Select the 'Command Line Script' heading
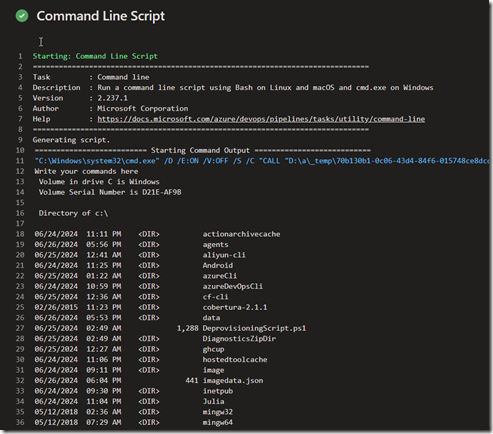Screen dimensions: 493x434 coord(101,16)
